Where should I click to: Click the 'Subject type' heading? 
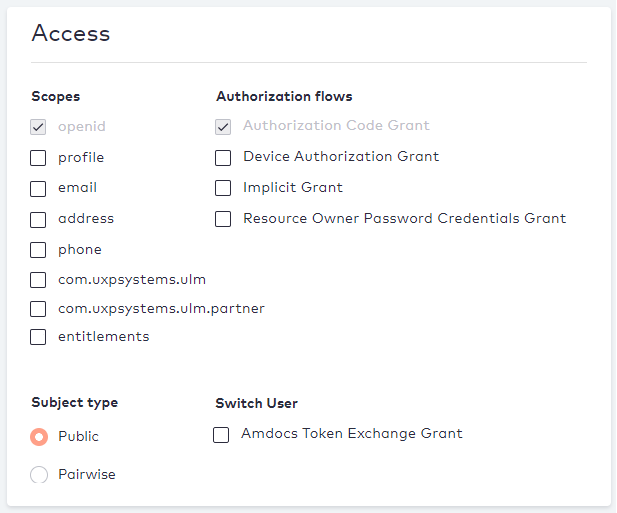click(75, 403)
